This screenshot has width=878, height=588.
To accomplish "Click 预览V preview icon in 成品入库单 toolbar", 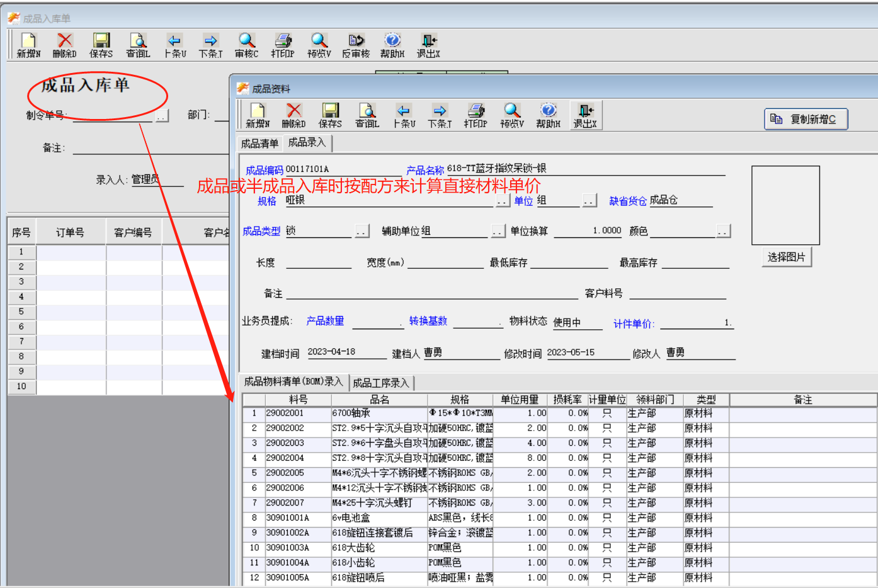I will 319,45.
